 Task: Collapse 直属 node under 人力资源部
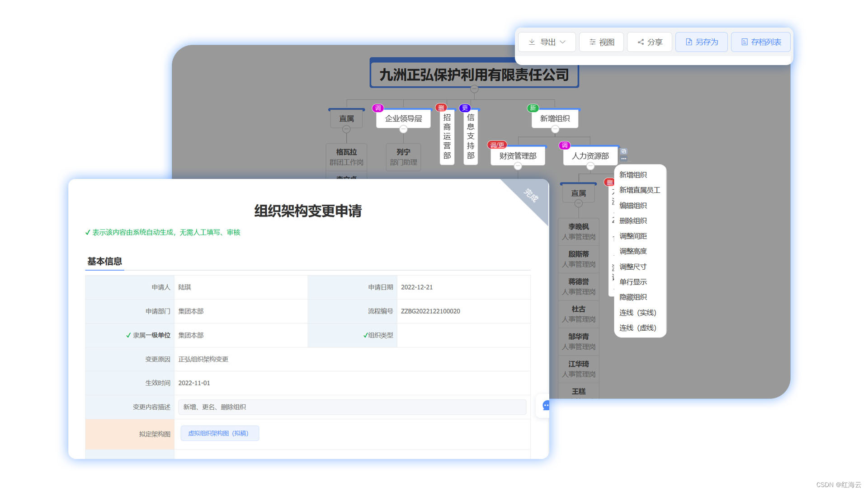(x=578, y=203)
